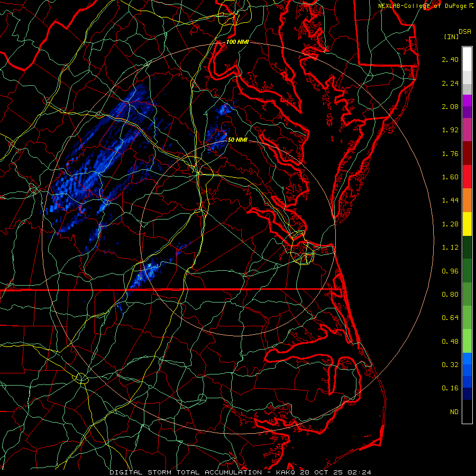Click the 2.08 legend value
476x476 pixels.
(x=450, y=106)
